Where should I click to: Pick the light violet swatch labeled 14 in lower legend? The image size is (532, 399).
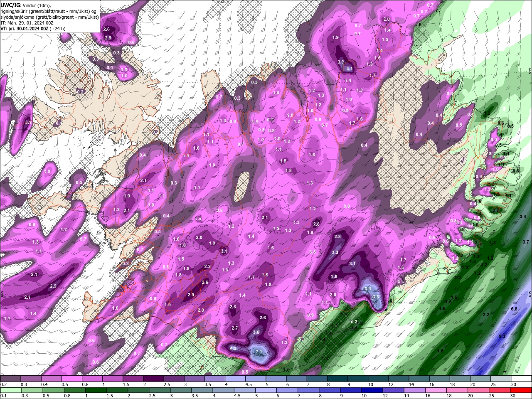click(x=414, y=390)
